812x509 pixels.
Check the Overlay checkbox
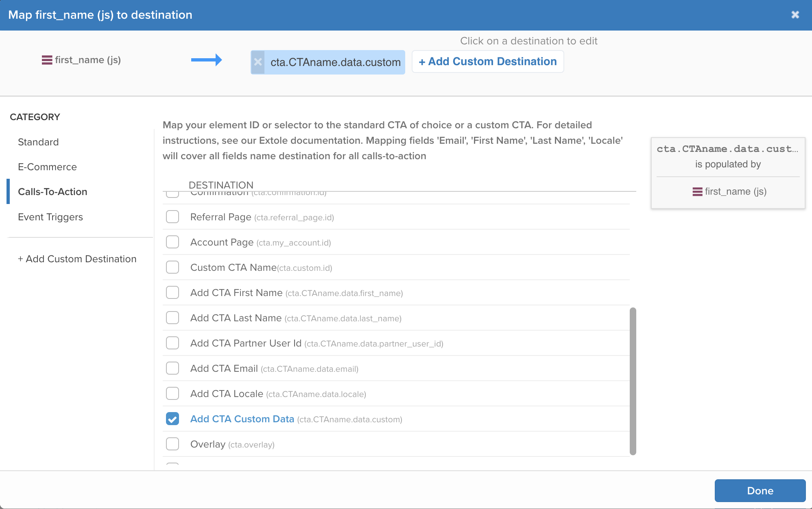coord(172,444)
